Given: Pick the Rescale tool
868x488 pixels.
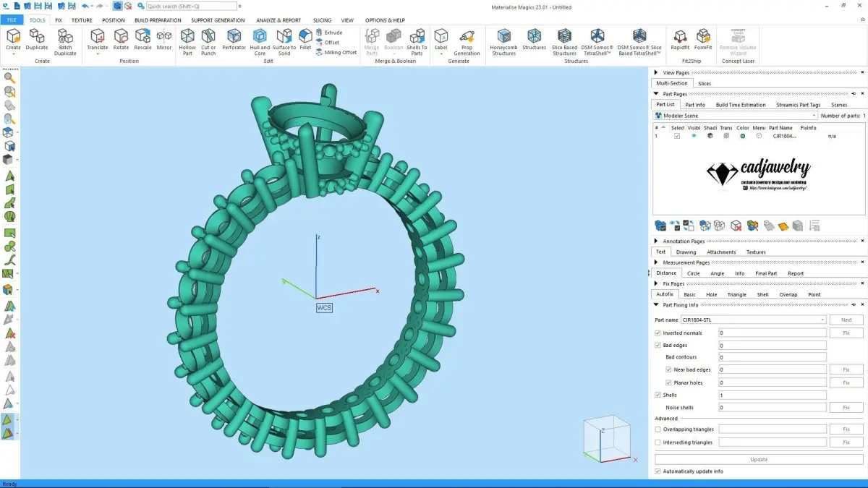Looking at the screenshot, I should click(142, 40).
